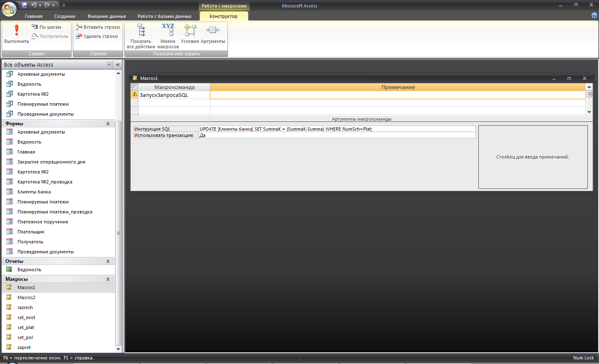Click the Примечание comment field of first row

(398, 95)
